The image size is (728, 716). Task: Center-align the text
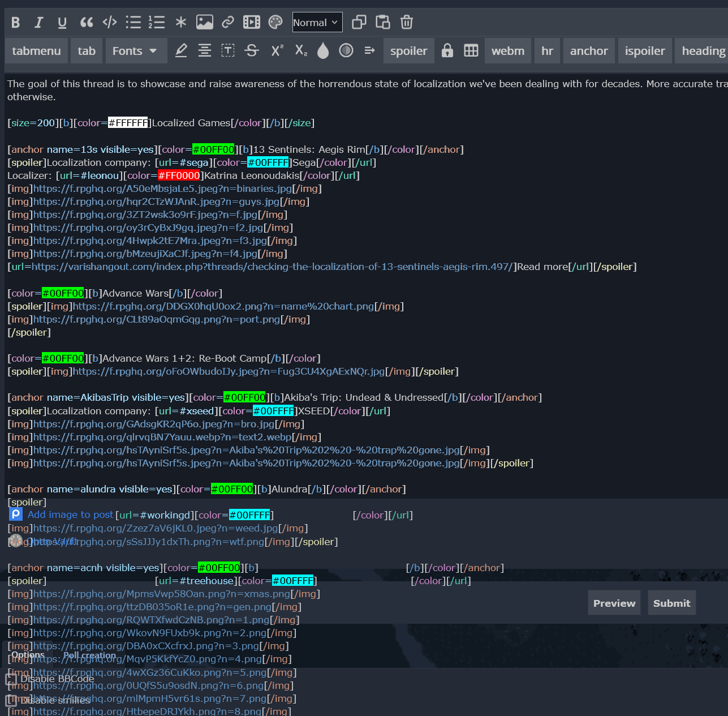[x=205, y=51]
